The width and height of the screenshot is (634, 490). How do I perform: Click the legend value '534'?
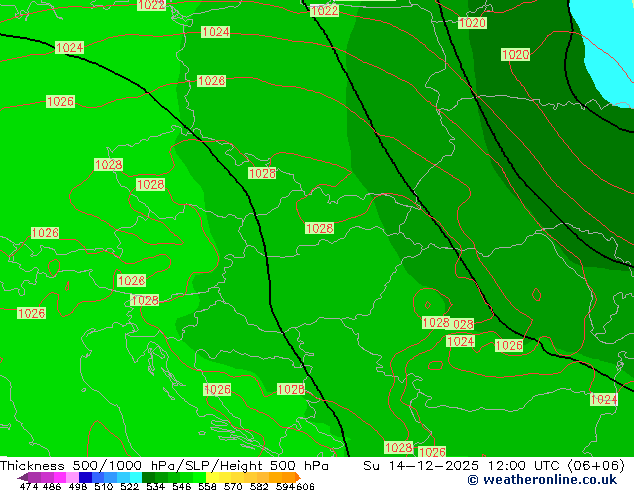155,486
